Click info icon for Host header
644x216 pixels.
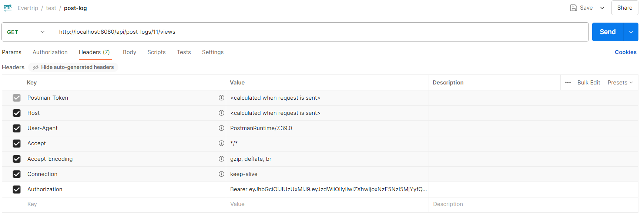click(221, 113)
